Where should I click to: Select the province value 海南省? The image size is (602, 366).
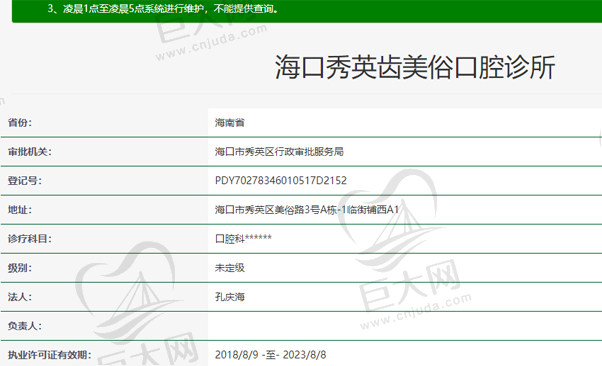point(230,123)
